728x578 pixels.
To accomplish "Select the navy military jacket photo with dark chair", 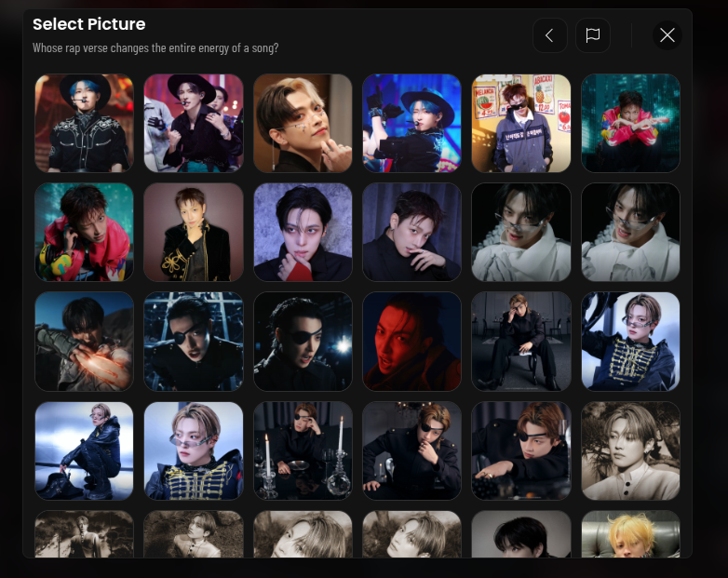I will (630, 342).
